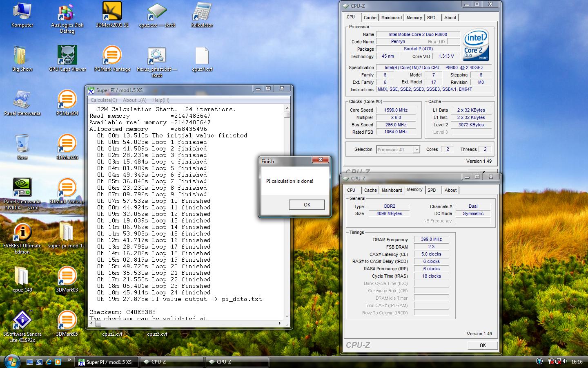Open About tab in top CPU-Z window
The height and width of the screenshot is (368, 588).
pos(450,18)
